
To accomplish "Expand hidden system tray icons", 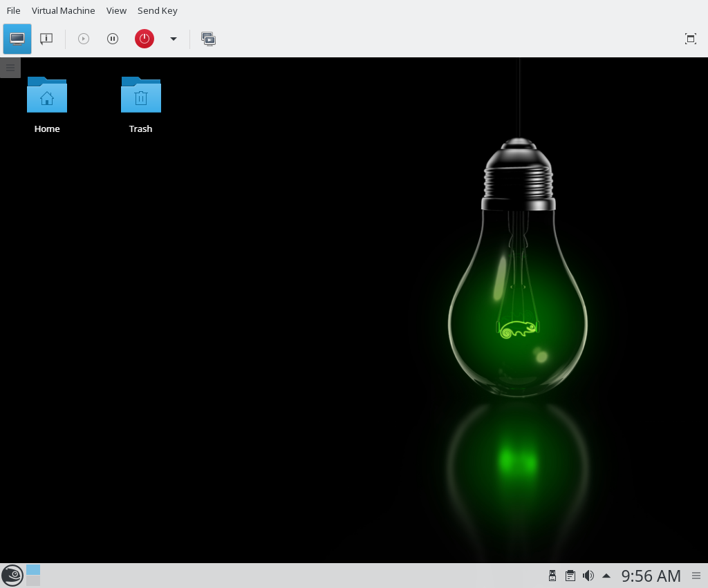I will pos(606,576).
